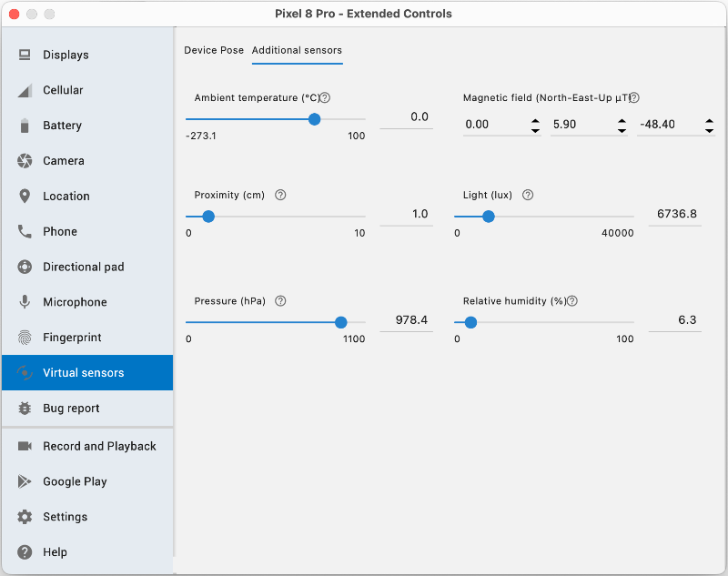
Task: Click the Bug report icon
Action: pyautogui.click(x=25, y=408)
